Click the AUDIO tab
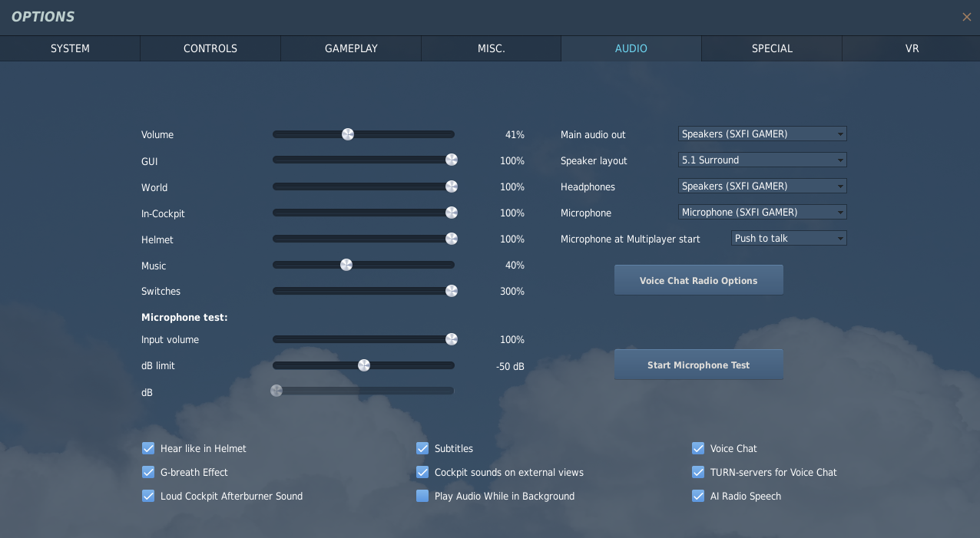The height and width of the screenshot is (538, 980). (631, 48)
